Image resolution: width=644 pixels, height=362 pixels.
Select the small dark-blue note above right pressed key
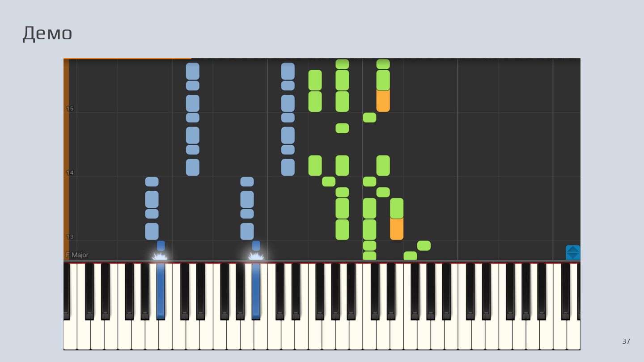(x=256, y=246)
